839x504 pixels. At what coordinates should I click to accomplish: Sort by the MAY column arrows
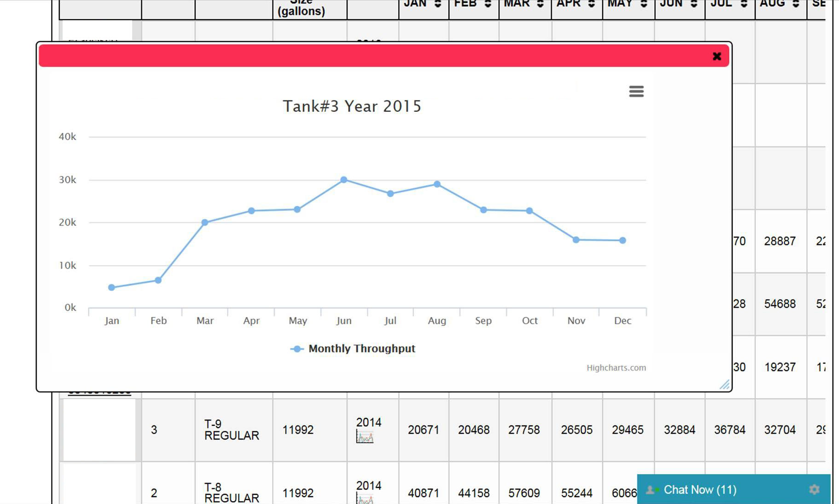(x=644, y=4)
